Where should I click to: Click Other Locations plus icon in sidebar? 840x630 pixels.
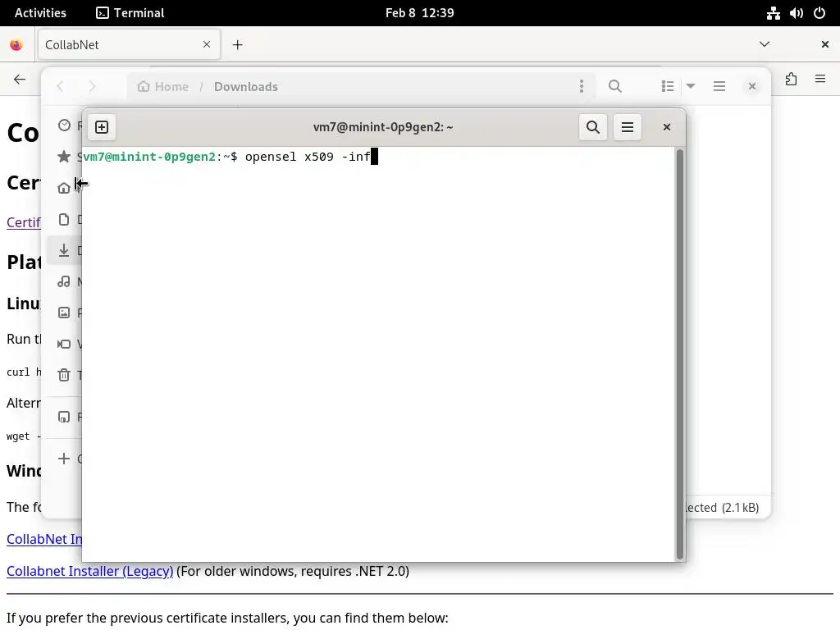coord(64,459)
